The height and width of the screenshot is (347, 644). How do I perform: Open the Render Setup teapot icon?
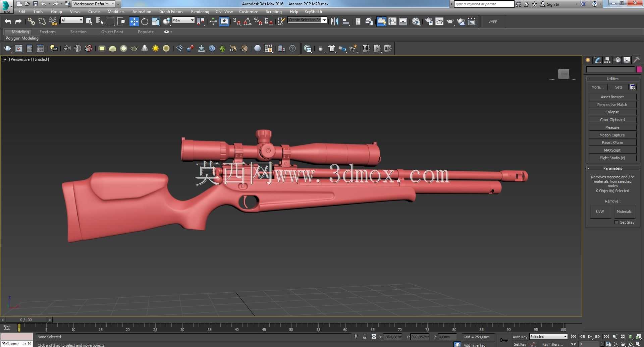(429, 21)
